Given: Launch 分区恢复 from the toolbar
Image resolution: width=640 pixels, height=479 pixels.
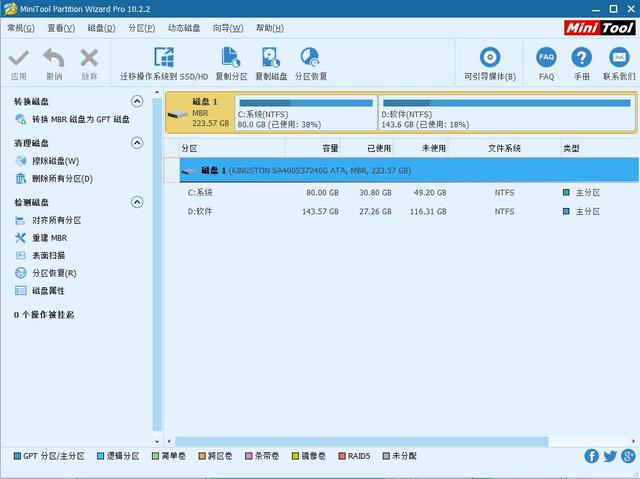Looking at the screenshot, I should 310,59.
